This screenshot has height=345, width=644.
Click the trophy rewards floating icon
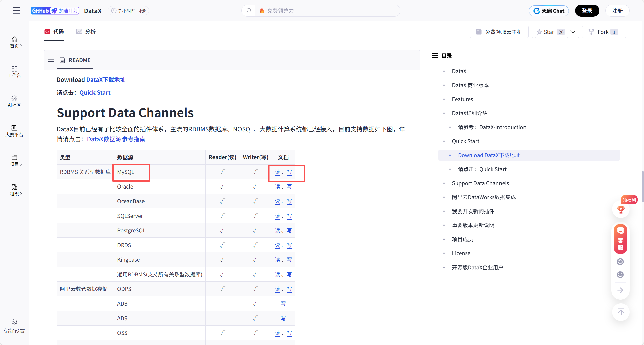[x=621, y=209]
